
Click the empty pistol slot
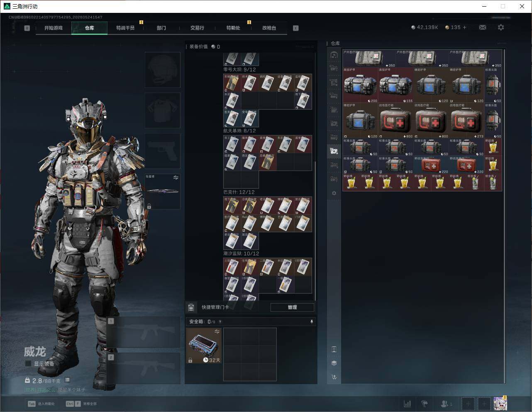tap(163, 151)
